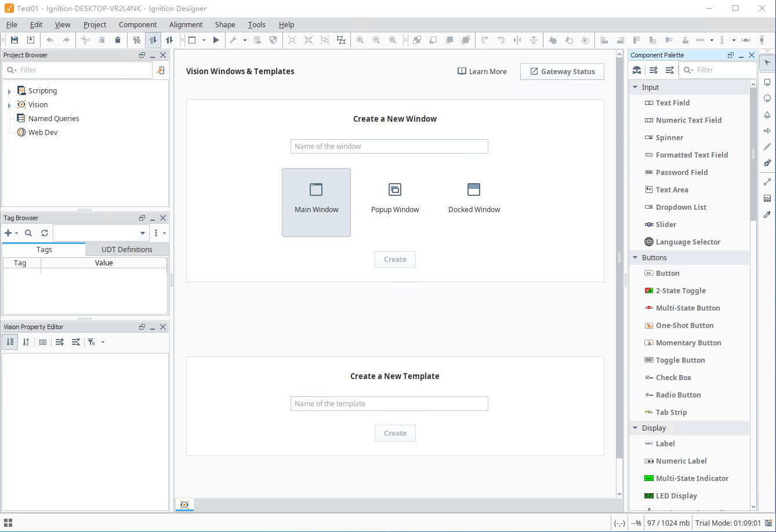Screen dimensions: 776x532
Task: Switch to the UDT Definitions tab
Action: click(127, 249)
